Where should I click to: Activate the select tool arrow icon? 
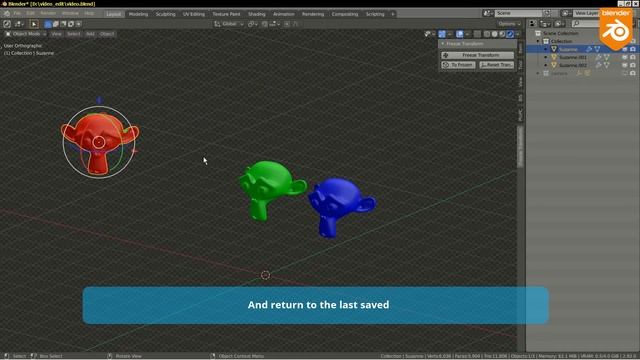coord(34,24)
